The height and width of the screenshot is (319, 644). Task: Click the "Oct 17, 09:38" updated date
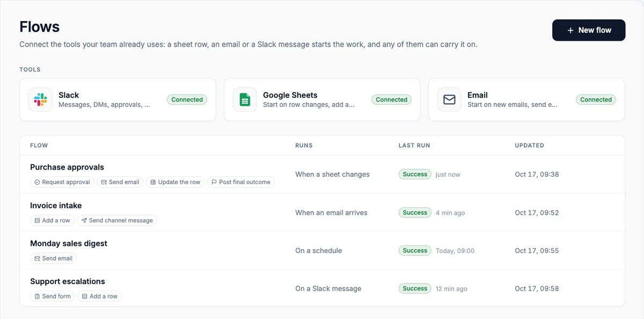click(x=537, y=175)
